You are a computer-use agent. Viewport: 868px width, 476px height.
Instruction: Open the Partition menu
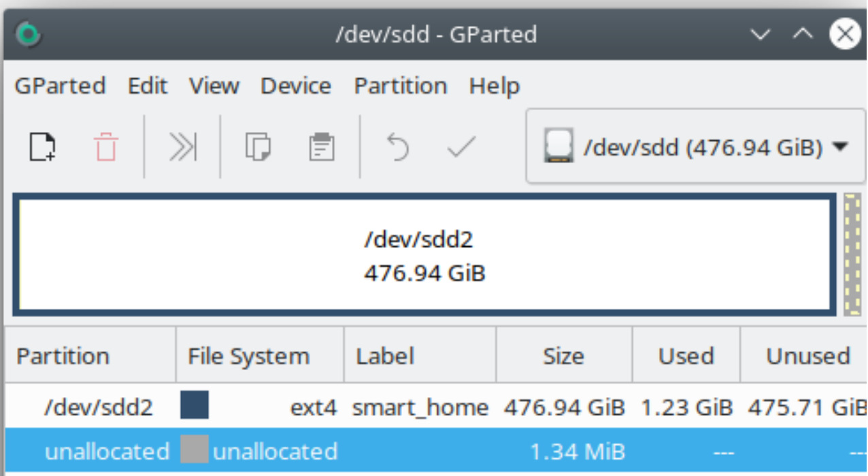pyautogui.click(x=401, y=86)
